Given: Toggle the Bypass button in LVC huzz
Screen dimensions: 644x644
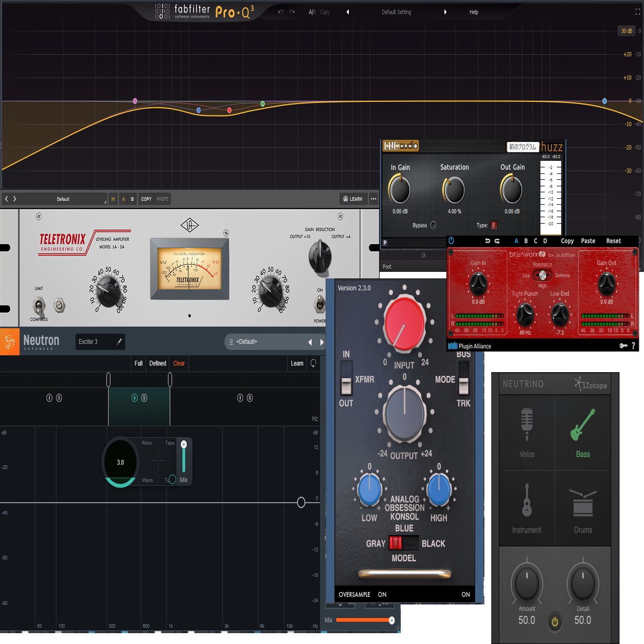Looking at the screenshot, I should [433, 225].
